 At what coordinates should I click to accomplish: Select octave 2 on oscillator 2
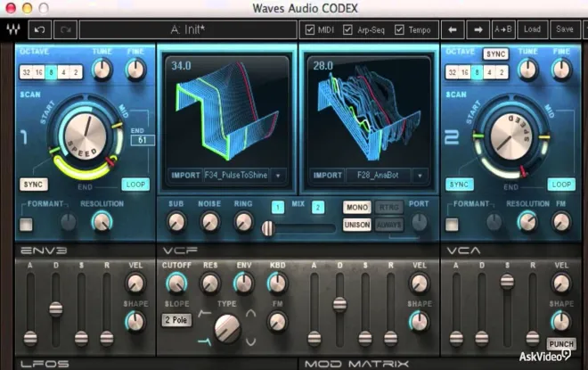coord(502,72)
